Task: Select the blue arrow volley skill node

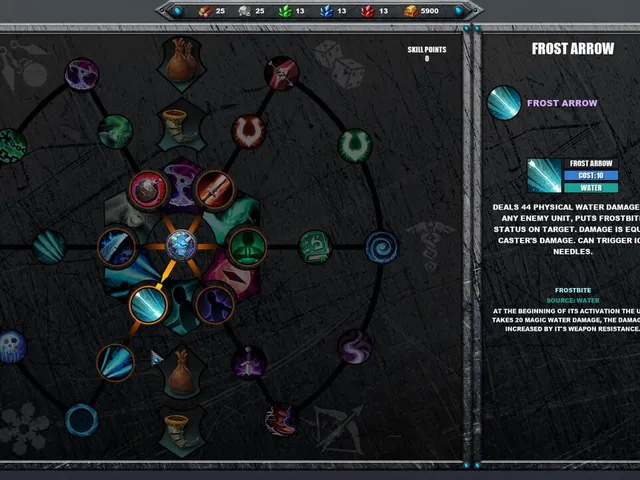Action: click(x=116, y=362)
